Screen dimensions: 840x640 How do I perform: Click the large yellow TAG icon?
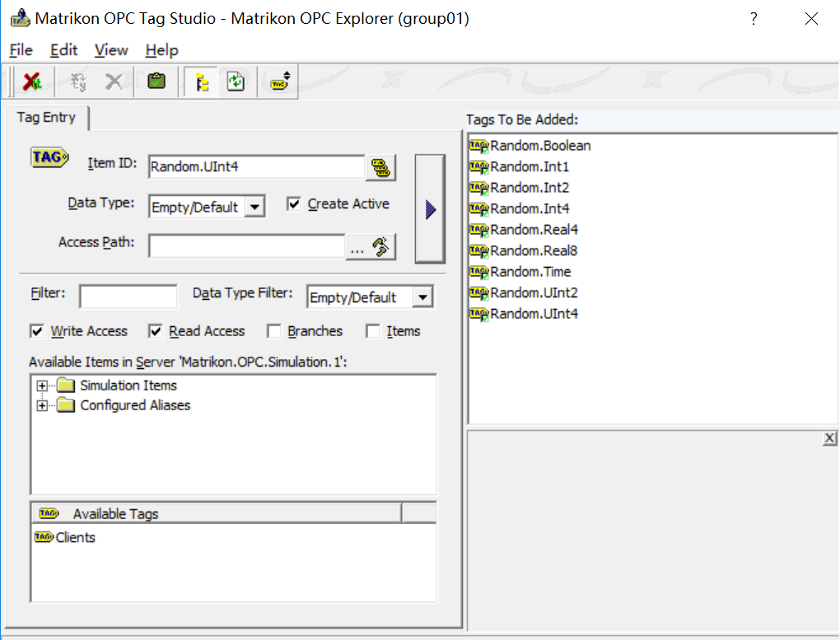point(49,157)
